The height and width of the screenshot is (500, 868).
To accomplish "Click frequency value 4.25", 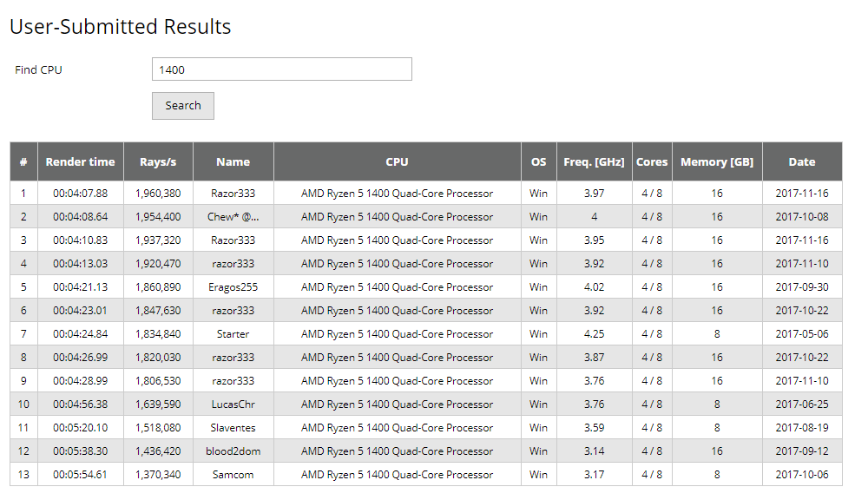I will click(594, 334).
